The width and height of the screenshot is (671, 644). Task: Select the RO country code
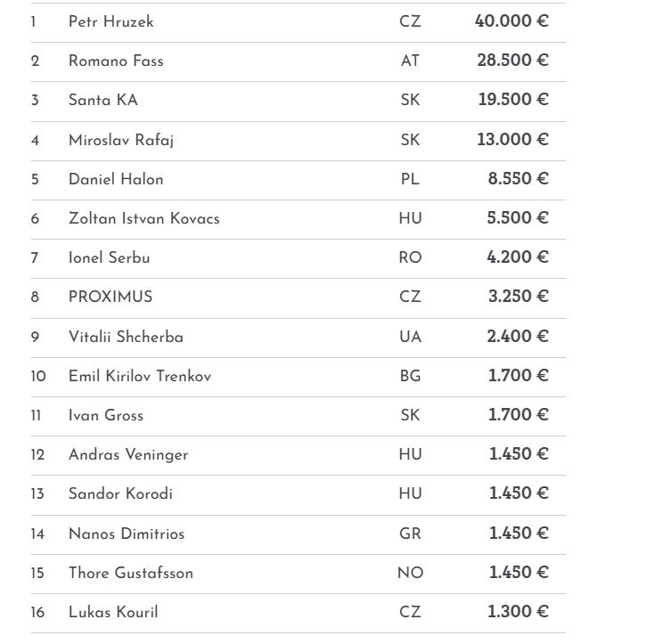pos(410,257)
